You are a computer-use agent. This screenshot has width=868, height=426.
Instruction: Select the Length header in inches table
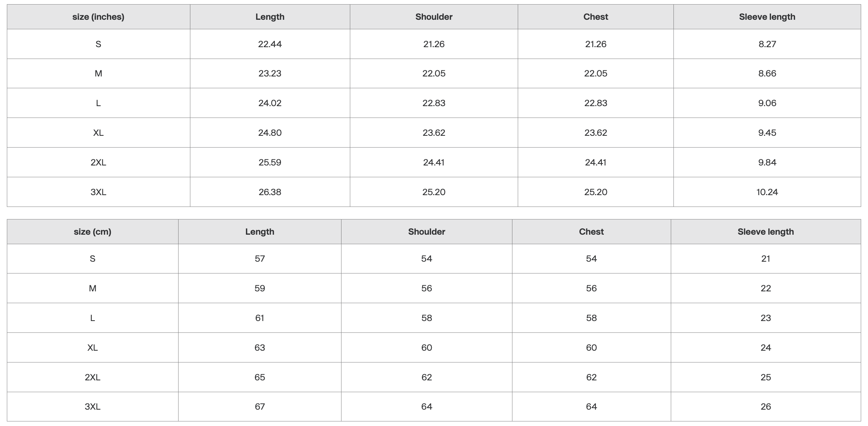click(270, 17)
